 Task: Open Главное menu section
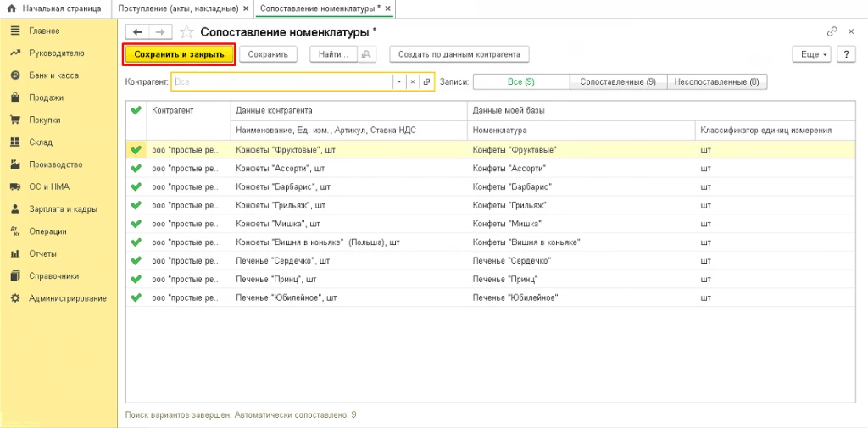click(44, 31)
